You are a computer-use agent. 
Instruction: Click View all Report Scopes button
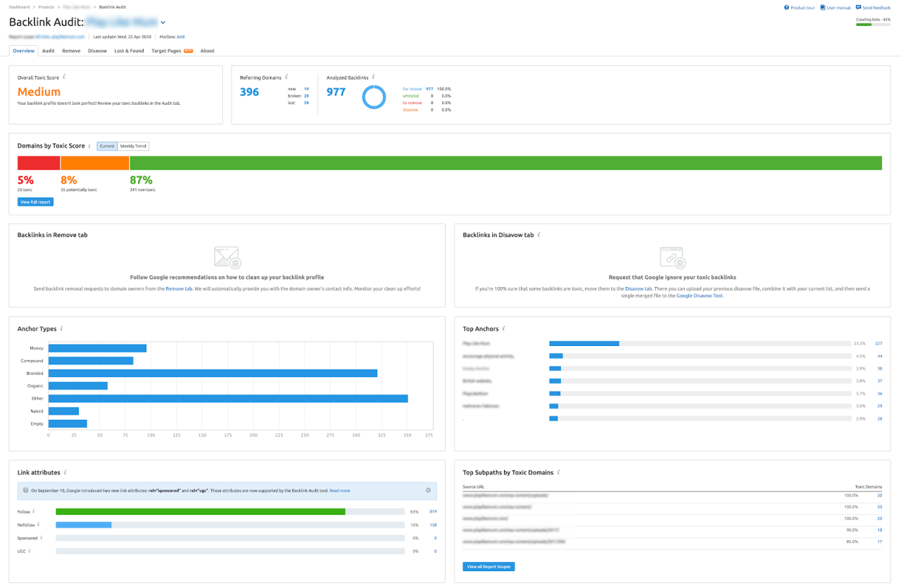point(489,566)
